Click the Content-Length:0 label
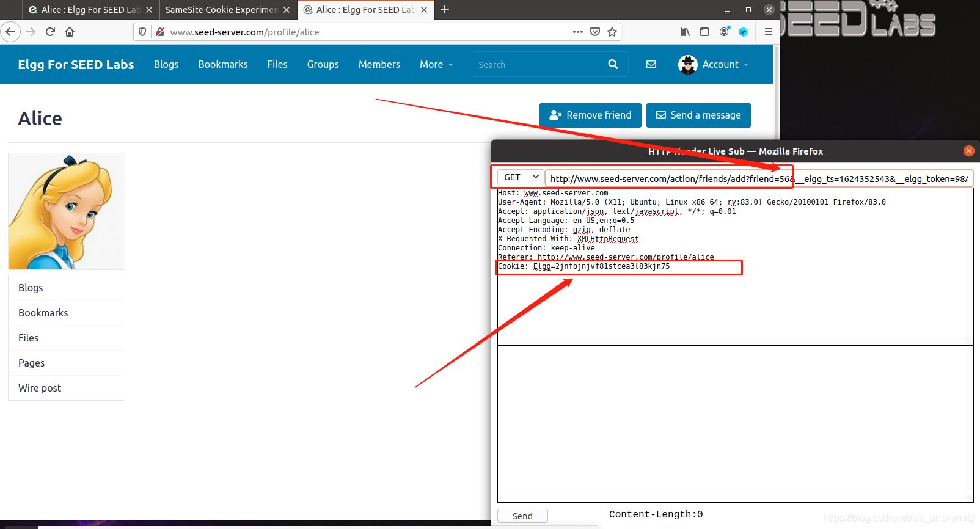The height and width of the screenshot is (529, 980). [656, 514]
